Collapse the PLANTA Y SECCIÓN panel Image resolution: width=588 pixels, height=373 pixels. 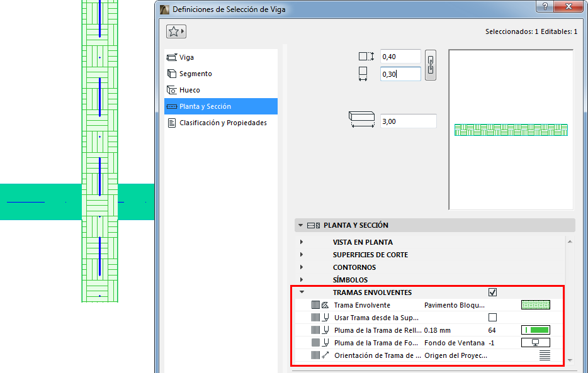(300, 225)
